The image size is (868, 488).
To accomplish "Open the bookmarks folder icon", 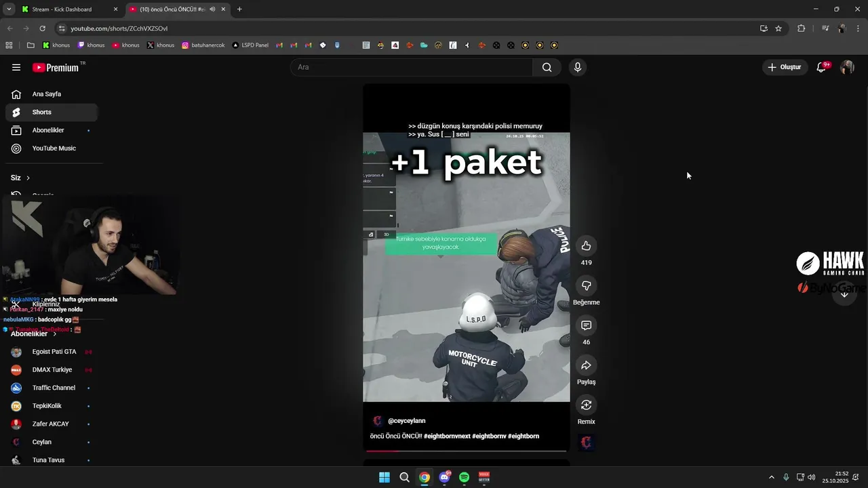I will pos(31,45).
